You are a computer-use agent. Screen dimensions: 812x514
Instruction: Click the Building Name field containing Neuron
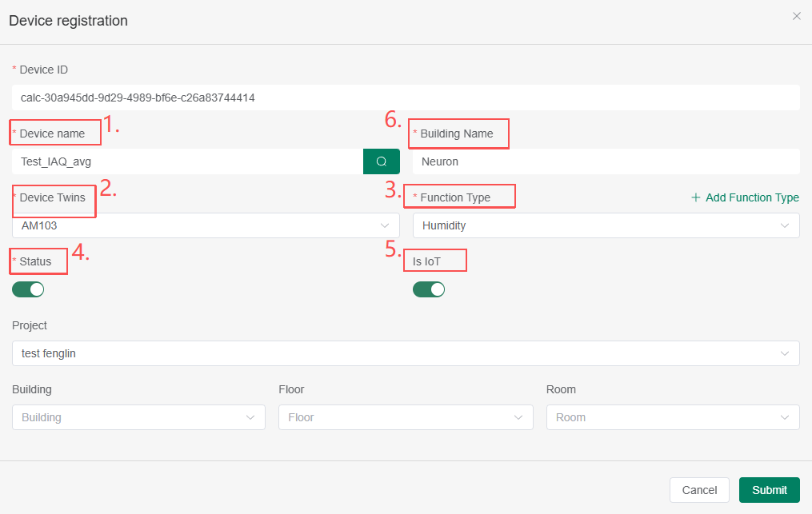click(606, 161)
